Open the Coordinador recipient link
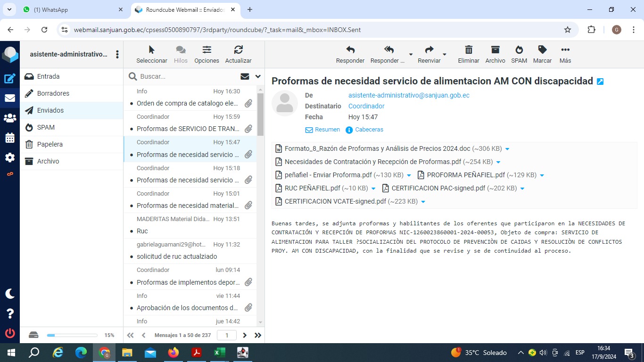Viewport: 644px width, 362px height. pyautogui.click(x=366, y=106)
